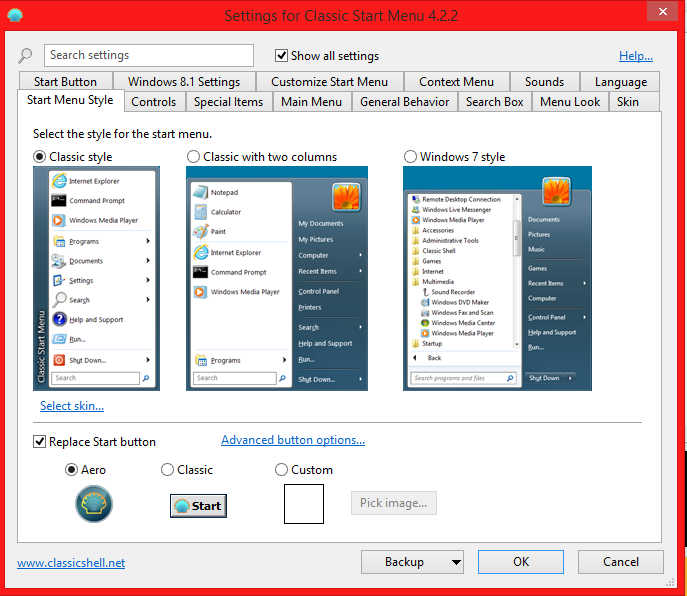The width and height of the screenshot is (687, 596).
Task: Switch to the Start Button tab
Action: tap(65, 82)
